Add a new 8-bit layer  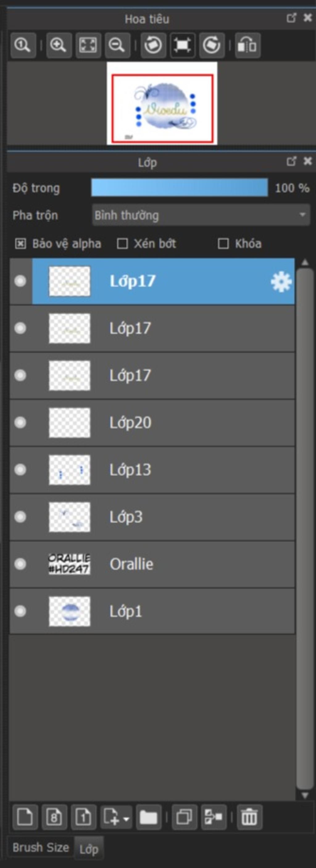tap(54, 817)
